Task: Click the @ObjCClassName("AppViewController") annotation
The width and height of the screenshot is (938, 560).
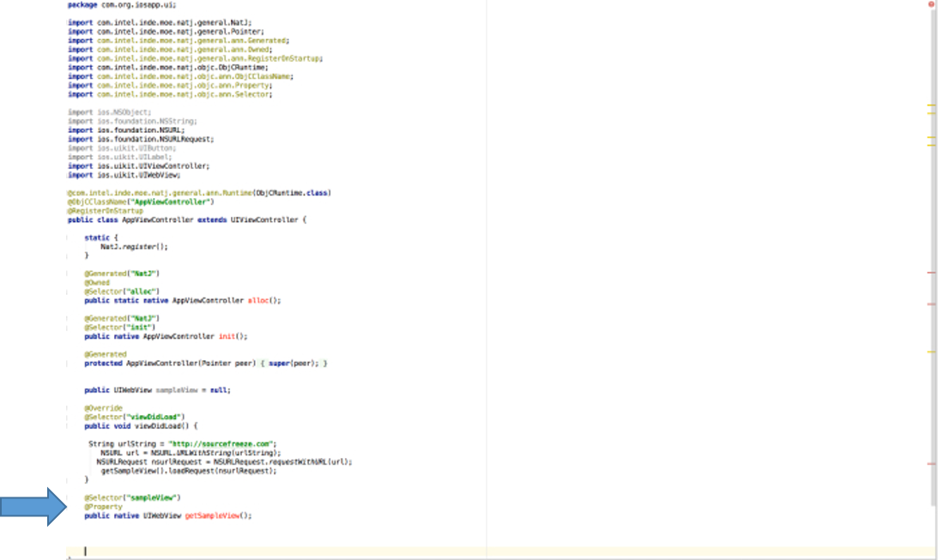Action: (x=141, y=202)
